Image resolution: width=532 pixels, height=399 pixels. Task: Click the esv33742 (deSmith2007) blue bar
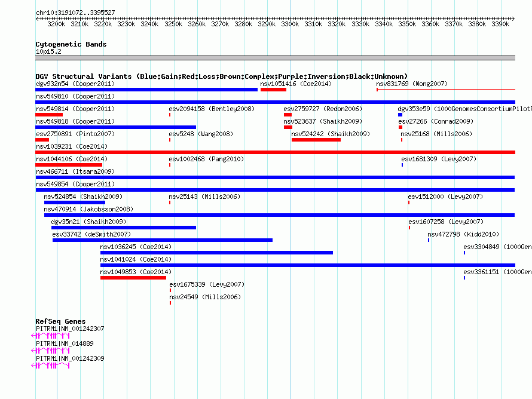(163, 240)
